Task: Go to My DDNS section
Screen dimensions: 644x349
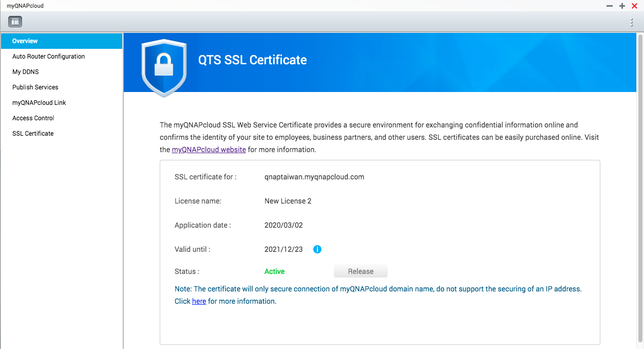Action: click(26, 72)
